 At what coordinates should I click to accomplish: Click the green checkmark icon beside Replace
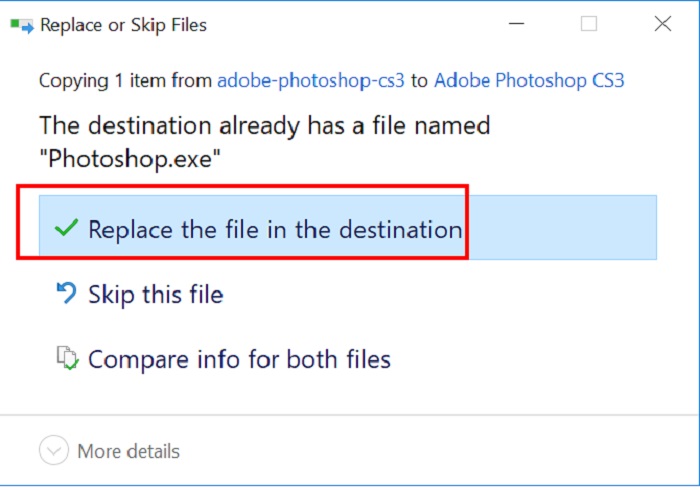[x=66, y=228]
